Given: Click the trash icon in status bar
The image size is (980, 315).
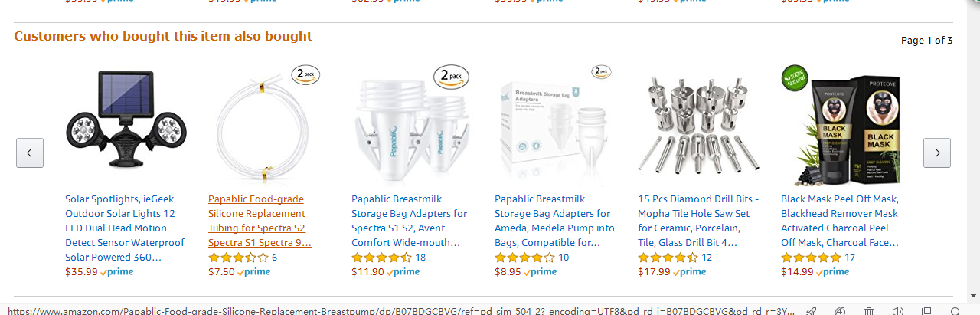Looking at the screenshot, I should 869,310.
